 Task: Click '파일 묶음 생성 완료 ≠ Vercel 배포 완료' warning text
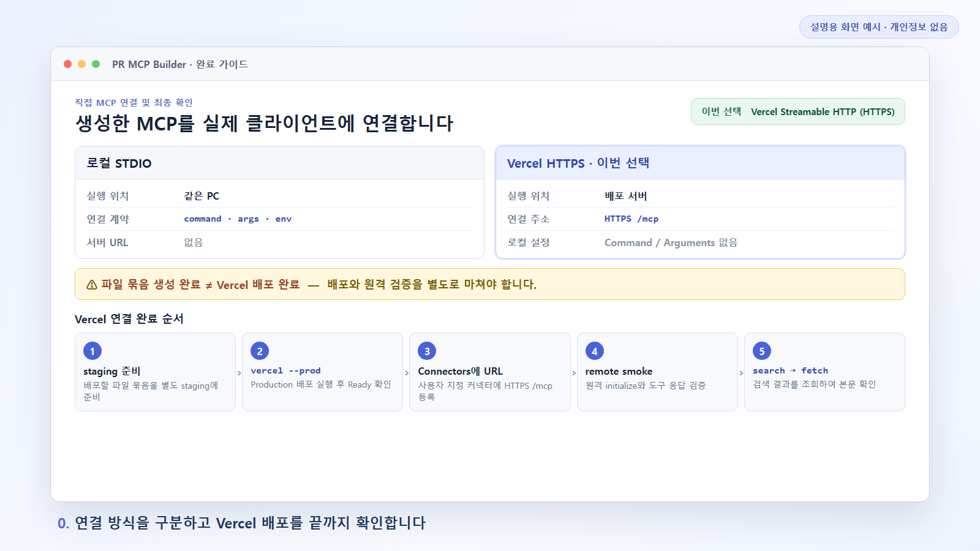[200, 285]
